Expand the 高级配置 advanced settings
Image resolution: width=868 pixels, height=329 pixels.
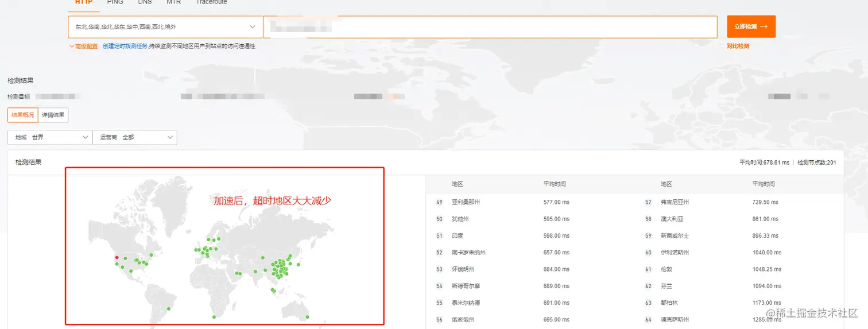point(83,46)
